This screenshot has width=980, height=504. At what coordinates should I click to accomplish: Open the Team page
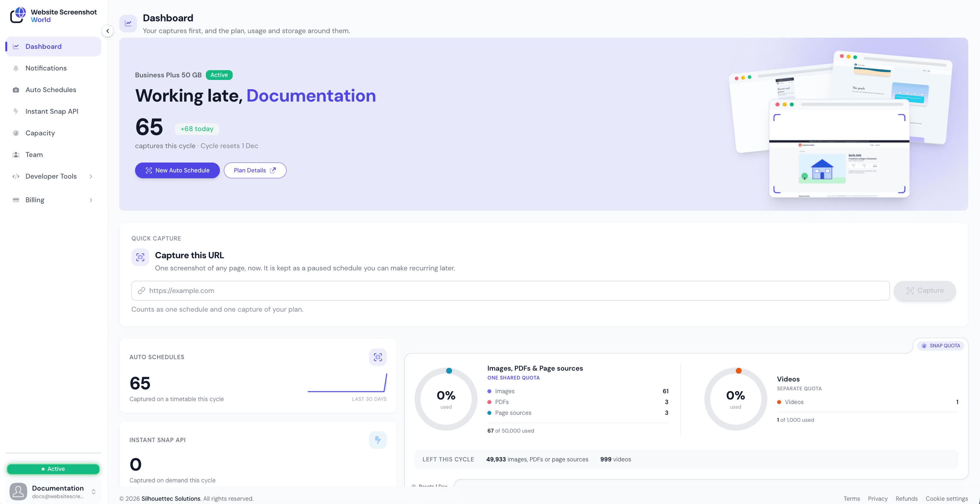53,155
